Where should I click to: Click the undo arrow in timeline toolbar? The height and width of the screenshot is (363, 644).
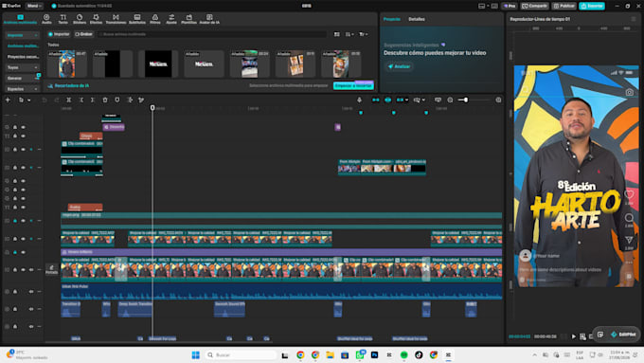pyautogui.click(x=45, y=100)
